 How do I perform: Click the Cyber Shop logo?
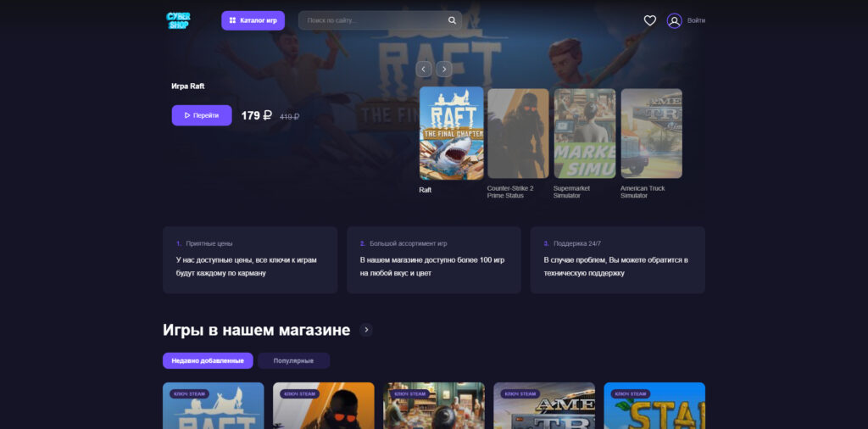[178, 20]
